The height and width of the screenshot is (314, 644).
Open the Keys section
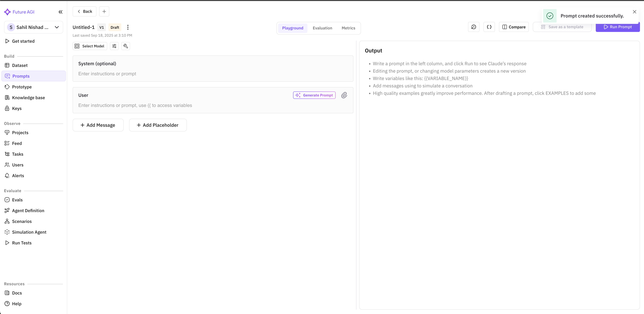17,108
